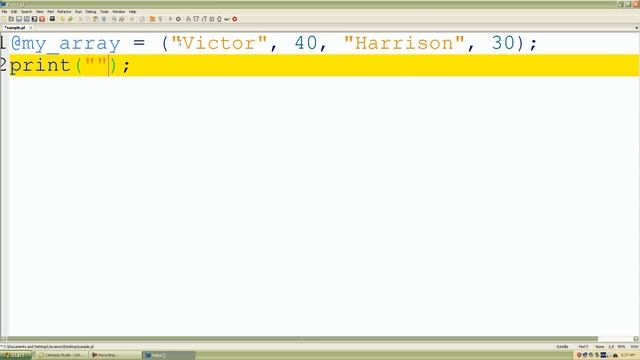The height and width of the screenshot is (360, 640).
Task: Click the number 30 in the array
Action: tap(503, 43)
